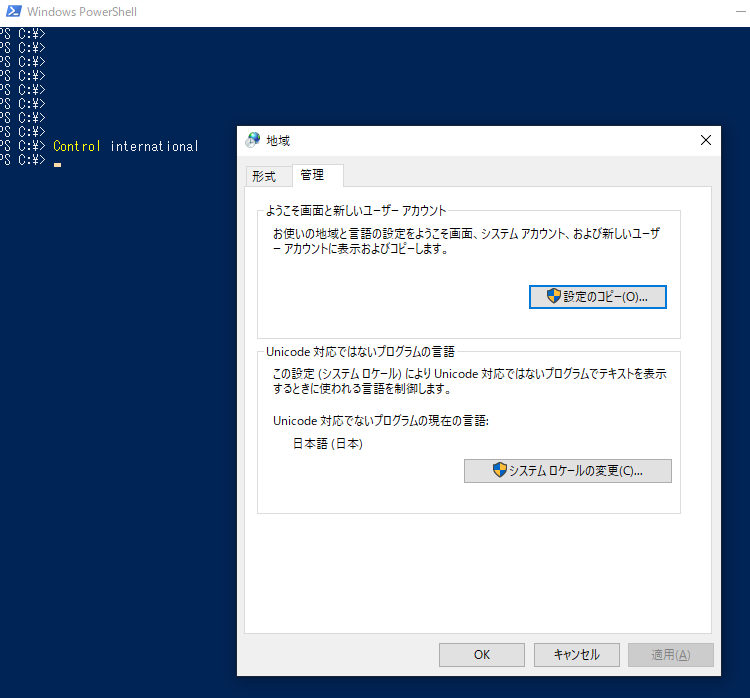
Task: Click the 地域 dialog title text
Action: [x=278, y=140]
